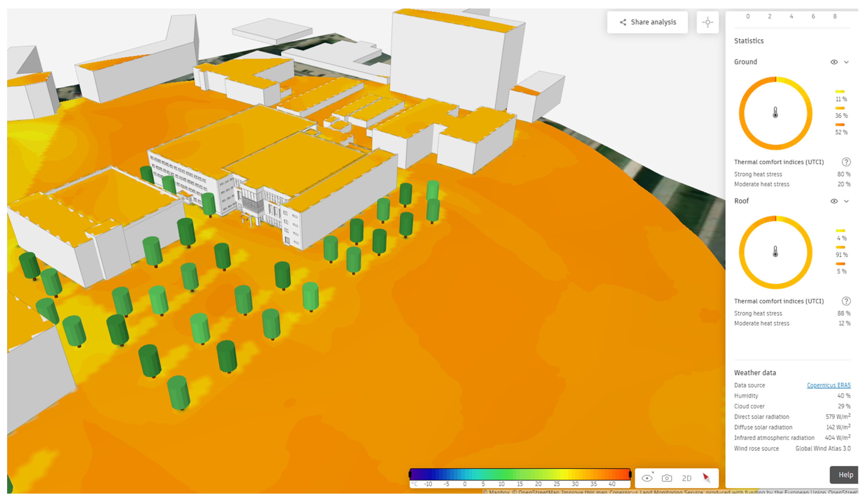Click the Diffuse solar radiation 142 W/m² value
The width and height of the screenshot is (868, 502).
tap(838, 427)
